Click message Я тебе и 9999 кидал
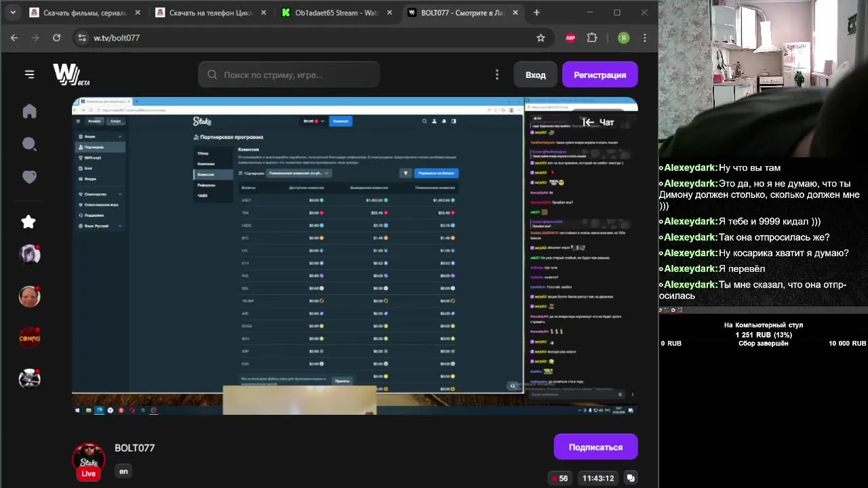Screen dimensions: 868x488 click(740, 222)
